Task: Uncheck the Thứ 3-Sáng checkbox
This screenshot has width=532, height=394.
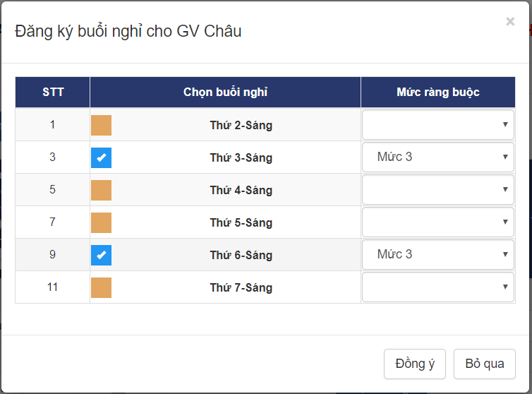Action: point(102,157)
